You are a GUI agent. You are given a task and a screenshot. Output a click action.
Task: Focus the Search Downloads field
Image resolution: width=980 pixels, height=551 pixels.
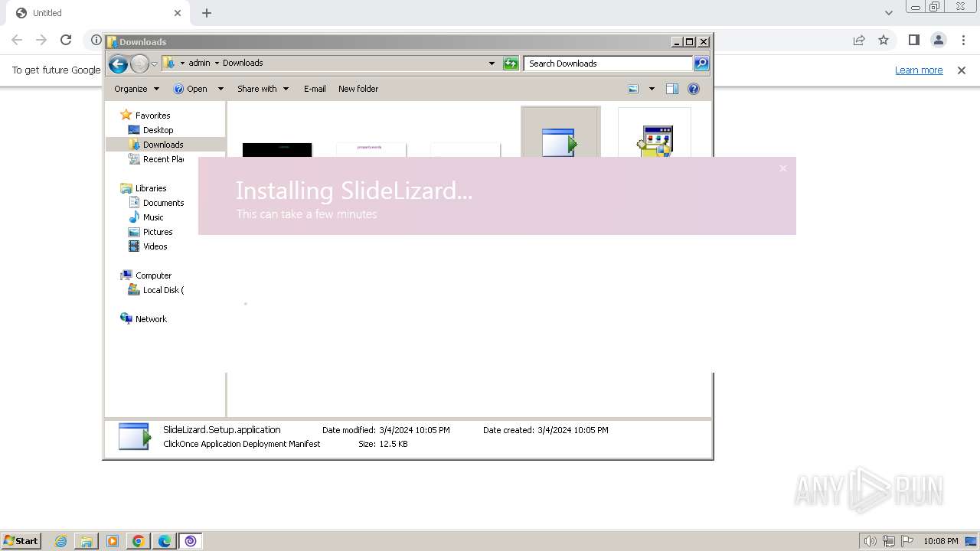[609, 64]
